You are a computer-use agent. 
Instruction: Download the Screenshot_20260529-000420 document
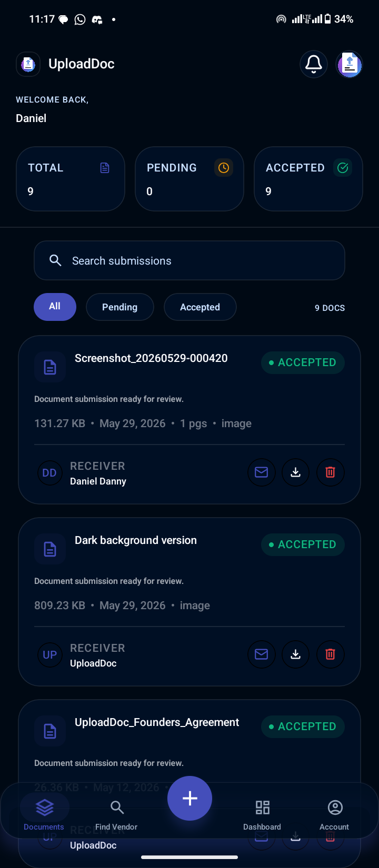pyautogui.click(x=296, y=472)
